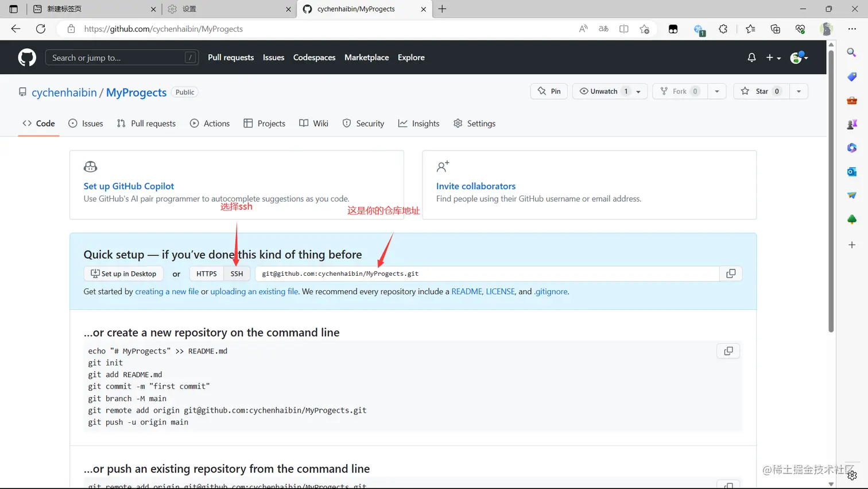Click the repository SSH URL field
868x489 pixels.
(487, 274)
